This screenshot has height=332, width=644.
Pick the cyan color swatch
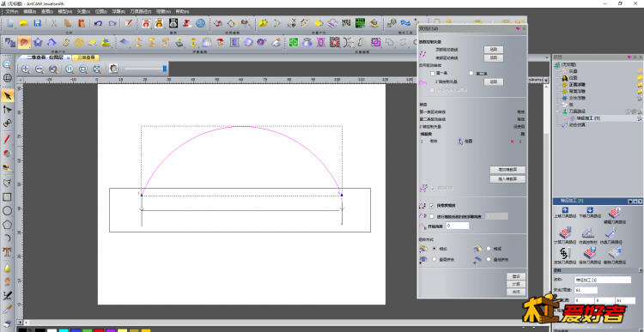(64, 330)
